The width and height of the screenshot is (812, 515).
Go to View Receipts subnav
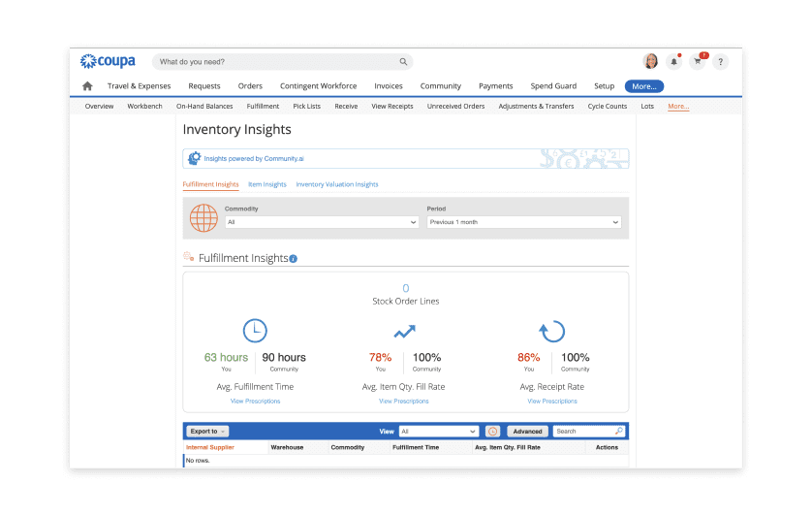[x=392, y=107]
